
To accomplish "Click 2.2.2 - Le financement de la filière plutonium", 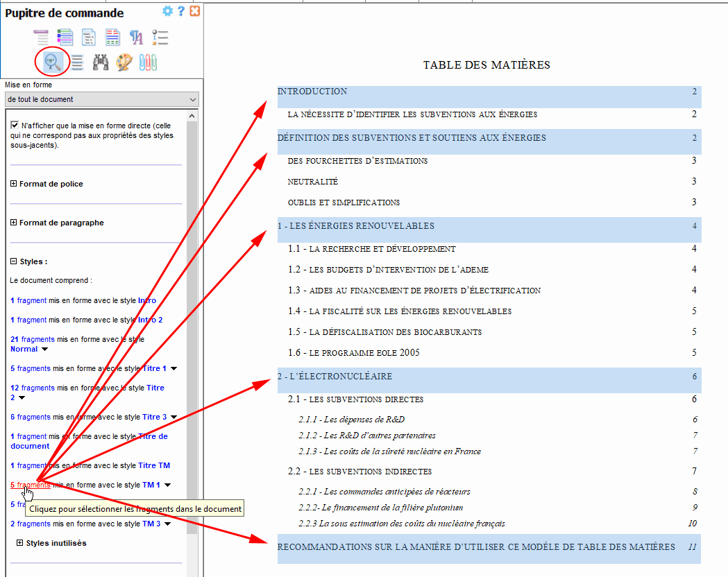I will pyautogui.click(x=381, y=508).
